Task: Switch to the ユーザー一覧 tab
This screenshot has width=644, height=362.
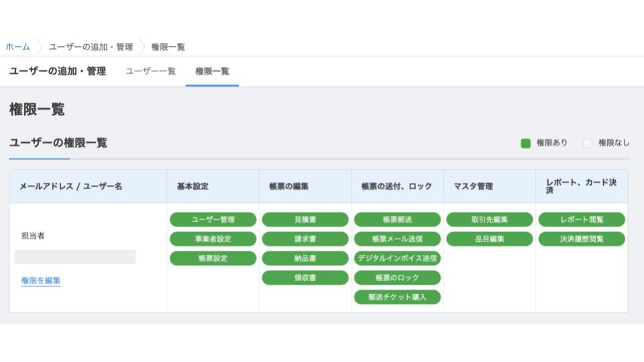Action: click(150, 71)
